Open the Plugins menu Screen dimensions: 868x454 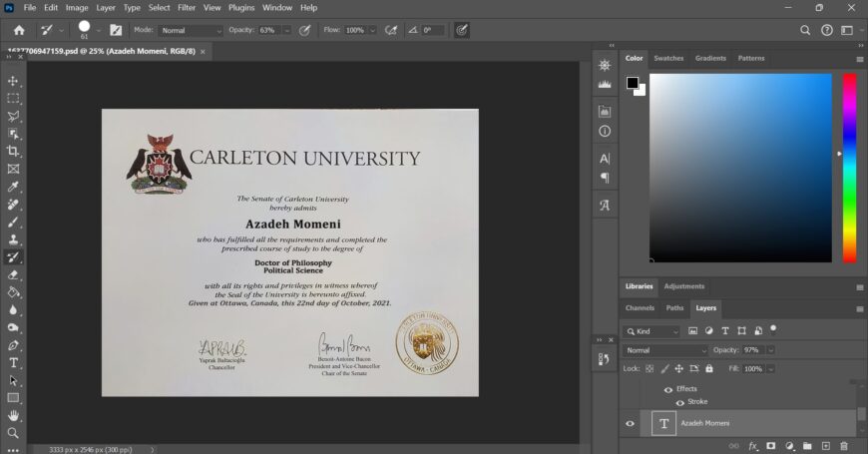pos(241,8)
